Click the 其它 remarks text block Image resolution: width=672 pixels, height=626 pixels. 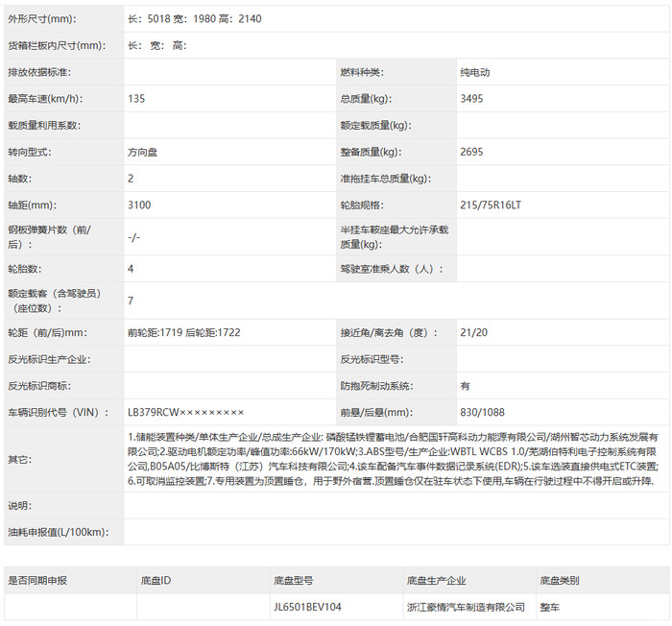392,458
